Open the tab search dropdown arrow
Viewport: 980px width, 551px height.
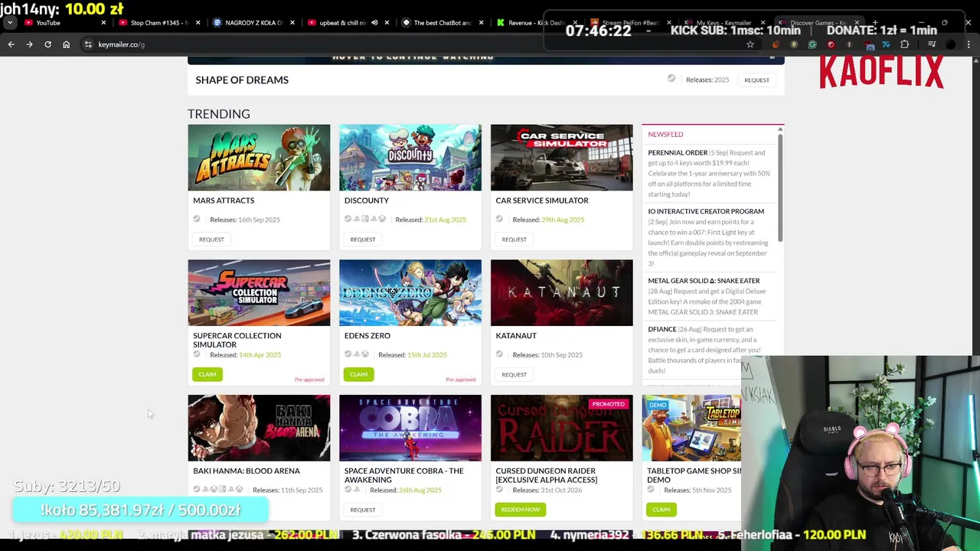click(x=10, y=23)
